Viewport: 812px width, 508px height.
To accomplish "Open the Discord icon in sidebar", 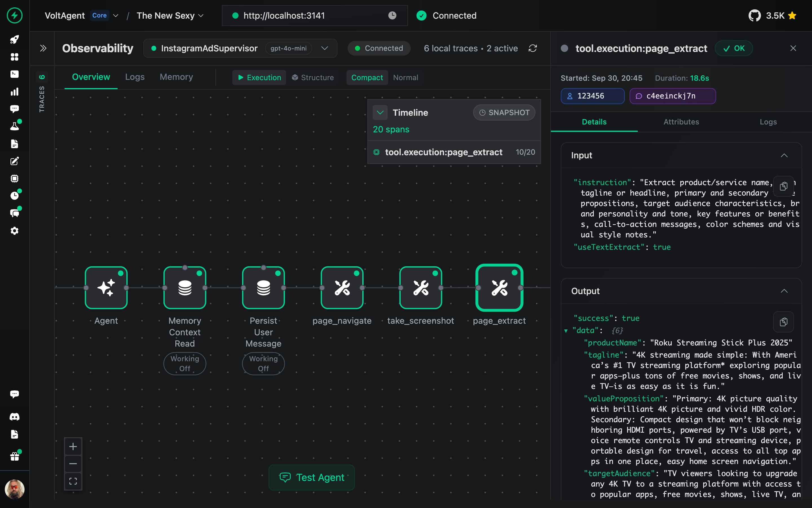I will 14,417.
